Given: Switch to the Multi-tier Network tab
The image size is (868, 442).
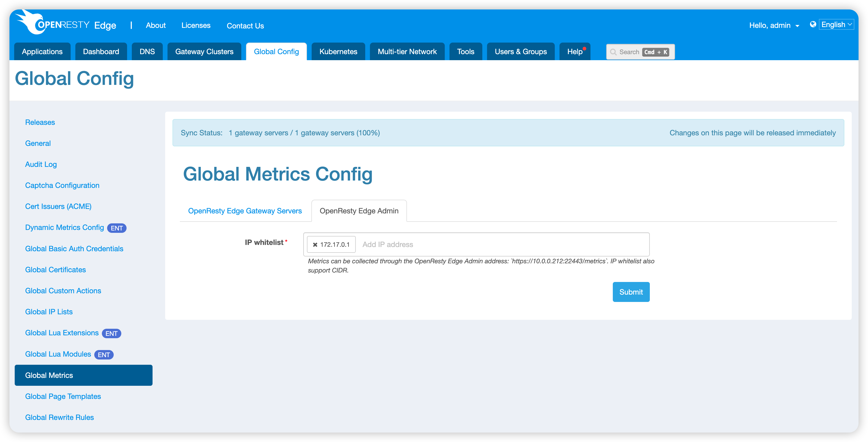Looking at the screenshot, I should point(407,52).
